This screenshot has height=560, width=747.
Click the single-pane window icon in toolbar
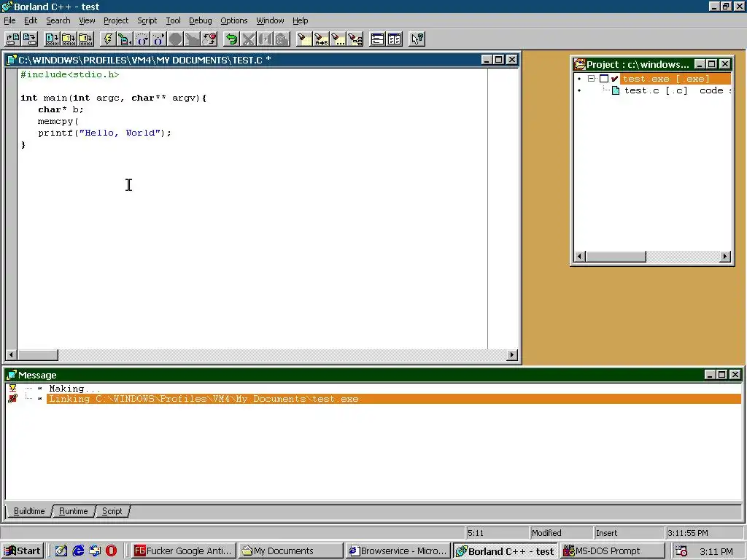tap(377, 39)
